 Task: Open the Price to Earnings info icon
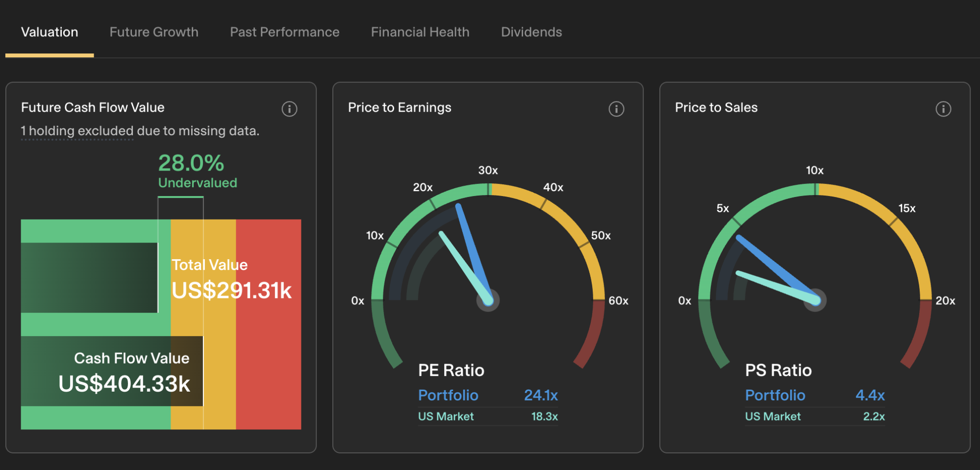click(616, 109)
